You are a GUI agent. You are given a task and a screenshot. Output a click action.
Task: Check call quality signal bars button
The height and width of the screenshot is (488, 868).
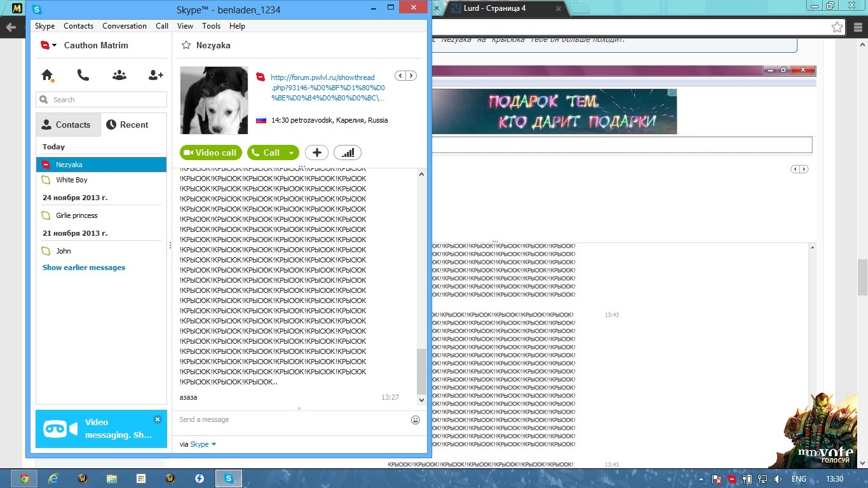pyautogui.click(x=348, y=152)
